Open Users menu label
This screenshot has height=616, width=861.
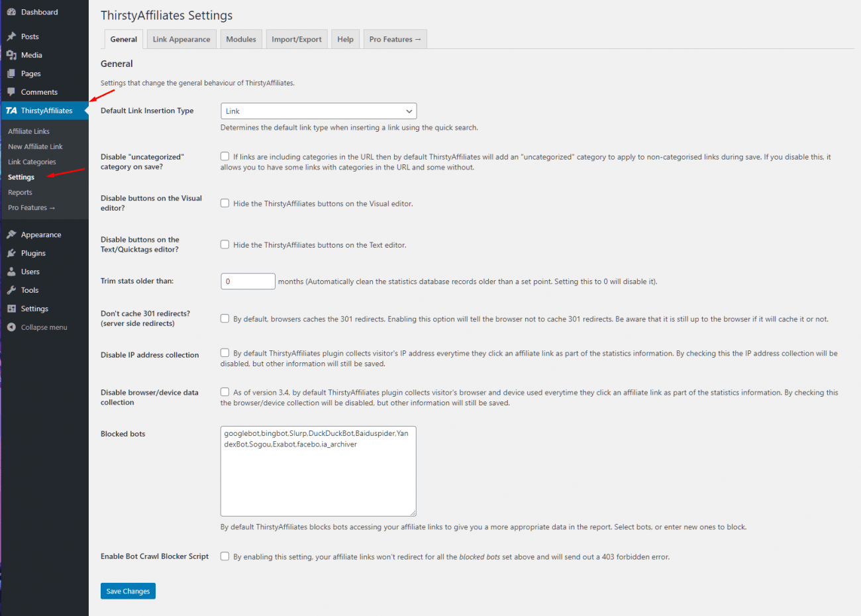(30, 272)
